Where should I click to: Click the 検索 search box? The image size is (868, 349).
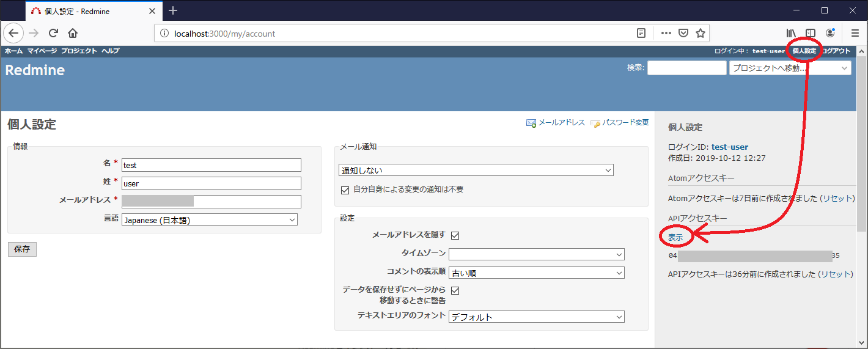pos(687,68)
